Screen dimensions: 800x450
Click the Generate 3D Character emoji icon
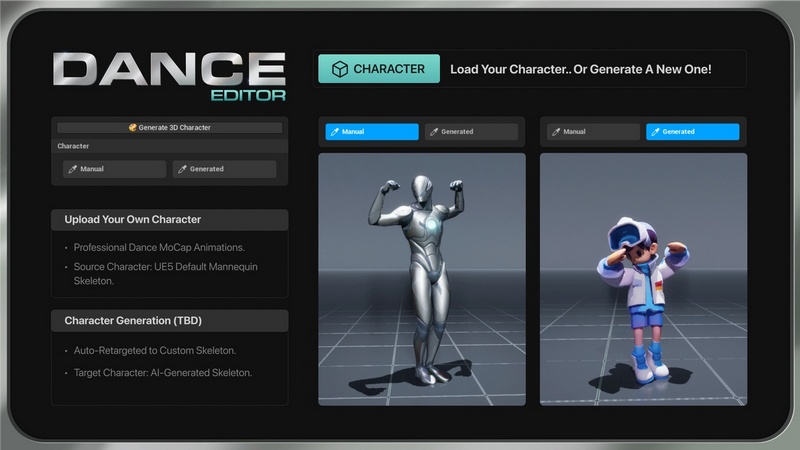[133, 128]
